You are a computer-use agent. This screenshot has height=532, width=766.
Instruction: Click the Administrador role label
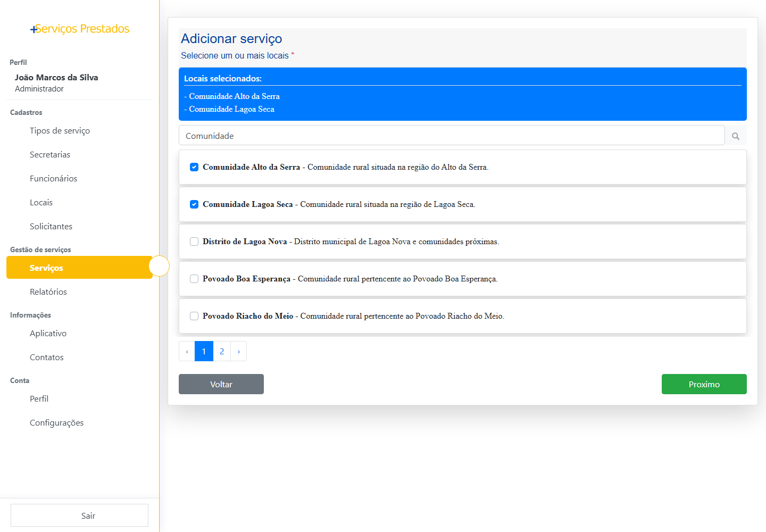39,89
